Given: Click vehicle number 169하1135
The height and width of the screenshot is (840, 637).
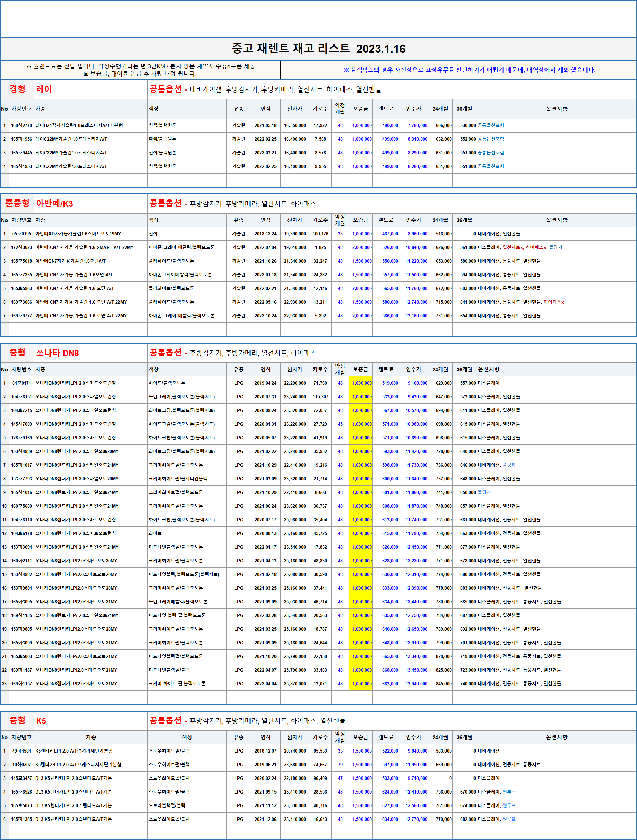Looking at the screenshot, I should [x=22, y=615].
